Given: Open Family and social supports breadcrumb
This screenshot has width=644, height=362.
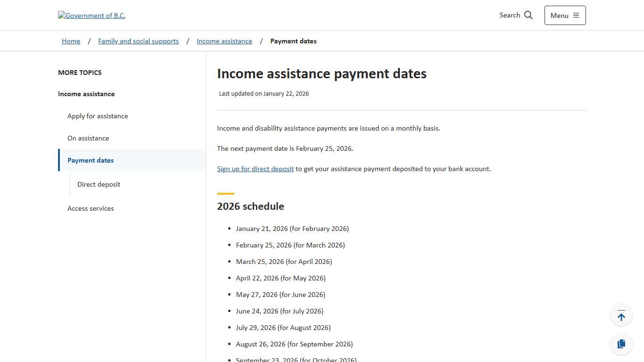Looking at the screenshot, I should click(138, 41).
